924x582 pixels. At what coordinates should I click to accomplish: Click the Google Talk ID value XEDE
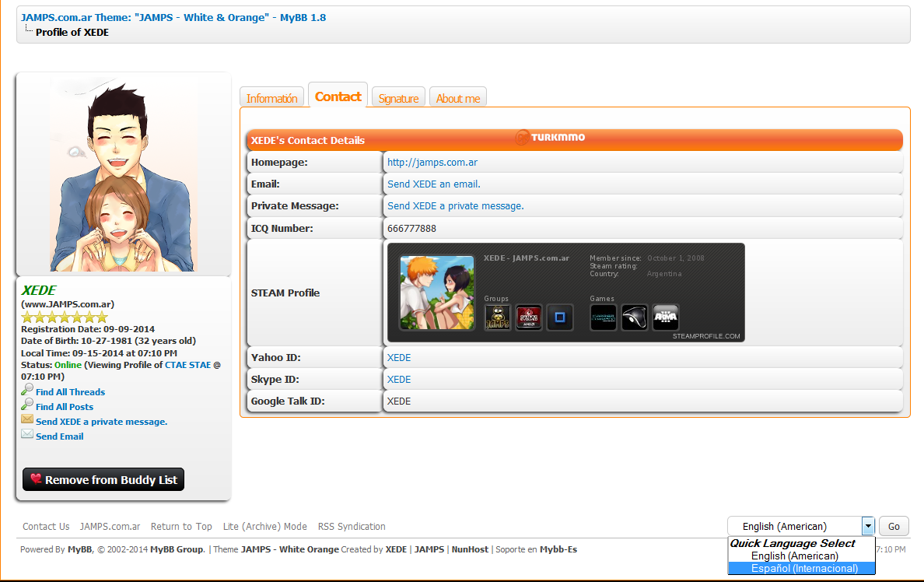[399, 401]
